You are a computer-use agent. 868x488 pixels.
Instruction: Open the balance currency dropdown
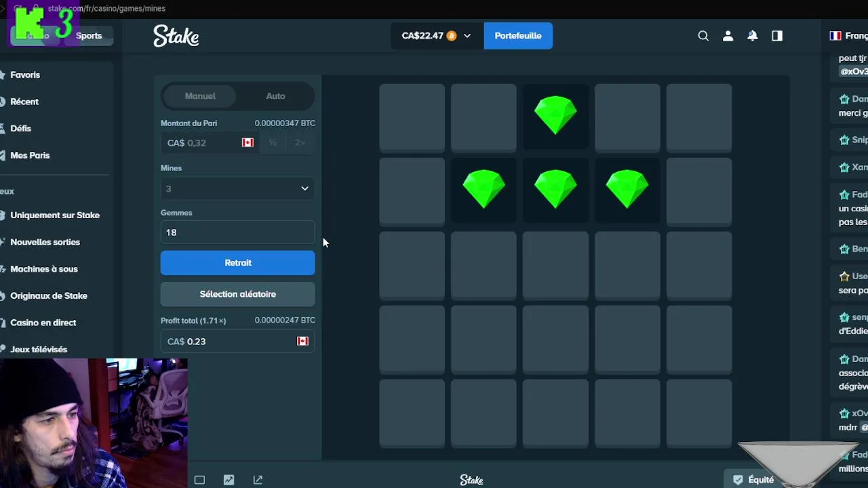[x=467, y=36]
